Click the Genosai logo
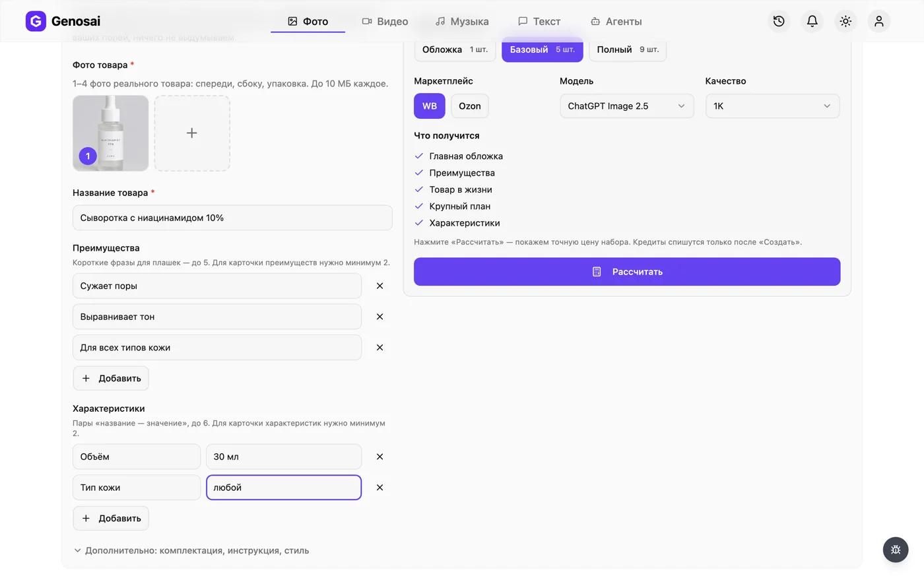The image size is (924, 578). click(63, 21)
